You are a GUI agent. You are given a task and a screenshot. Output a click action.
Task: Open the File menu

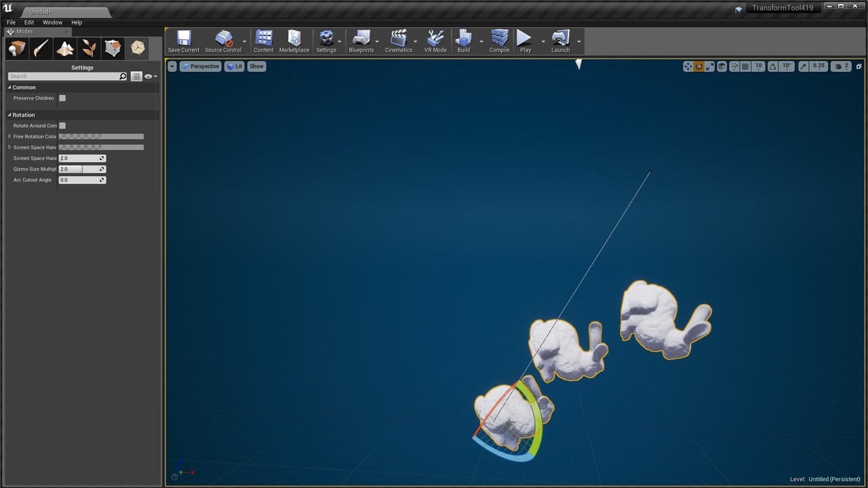click(x=11, y=22)
